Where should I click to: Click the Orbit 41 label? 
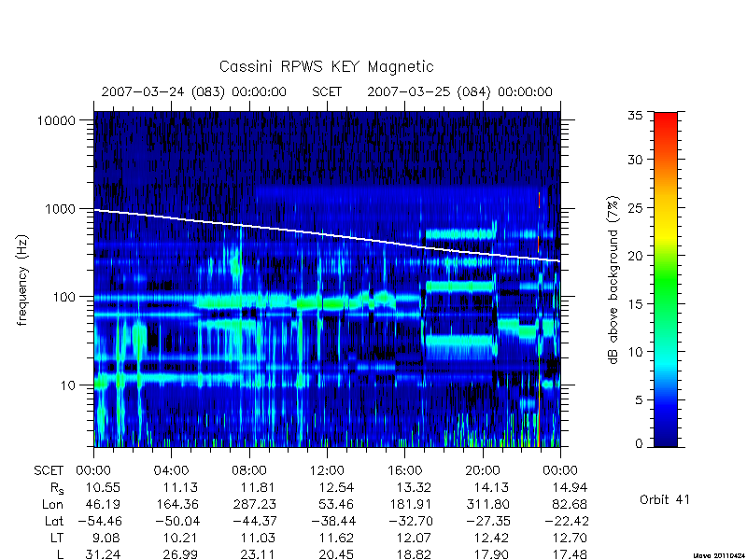(665, 499)
